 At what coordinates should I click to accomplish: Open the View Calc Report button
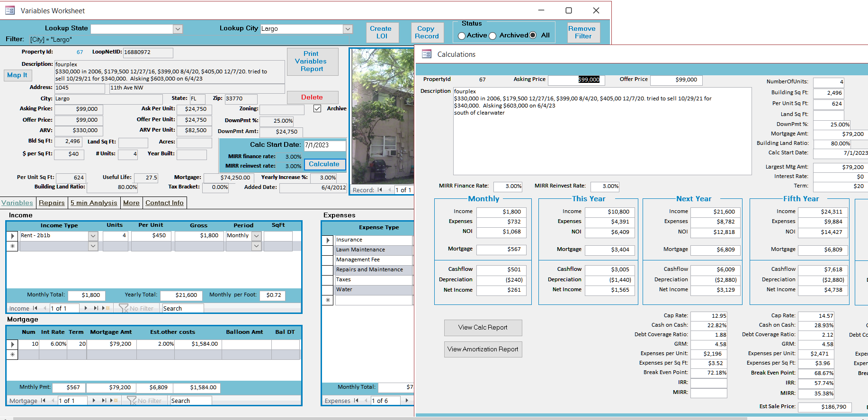point(483,328)
